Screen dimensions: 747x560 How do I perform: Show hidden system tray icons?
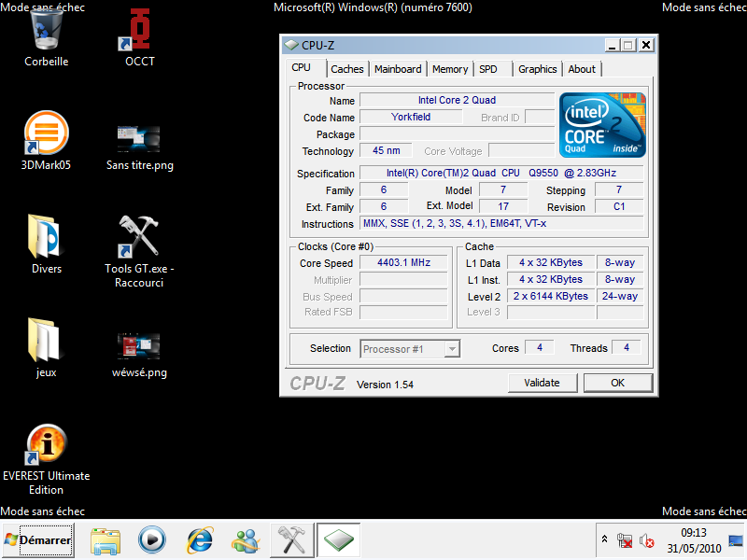pos(604,539)
